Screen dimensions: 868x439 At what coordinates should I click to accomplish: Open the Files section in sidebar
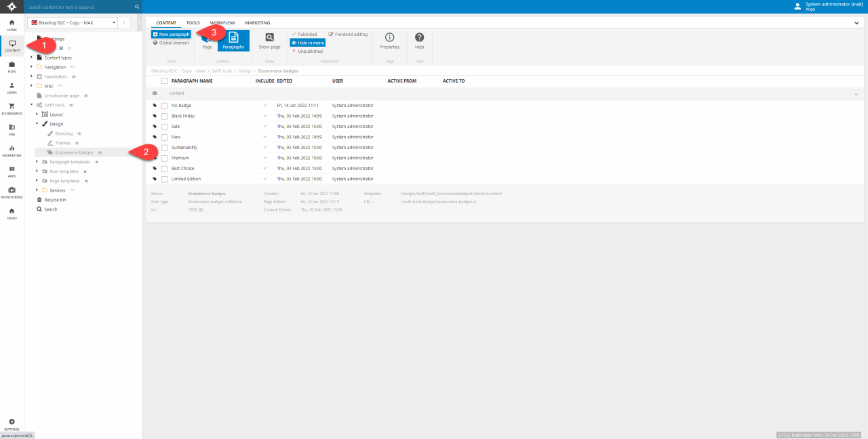12,66
